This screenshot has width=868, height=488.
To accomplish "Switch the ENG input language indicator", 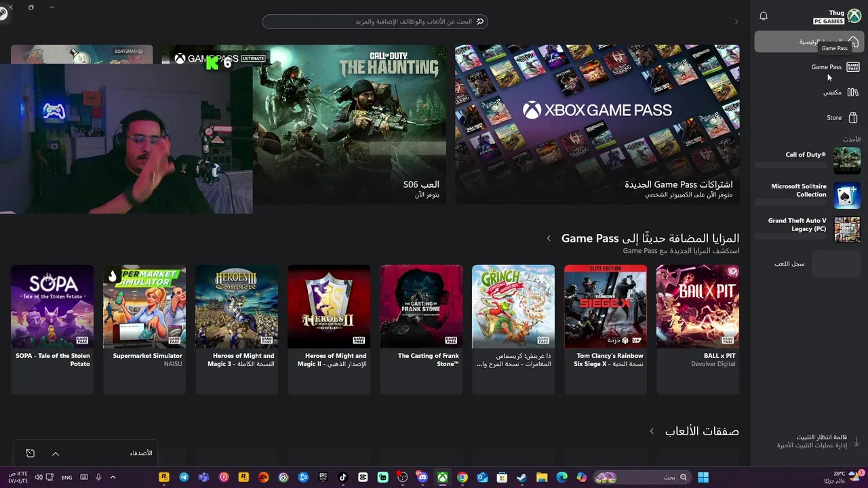I will coord(66,477).
